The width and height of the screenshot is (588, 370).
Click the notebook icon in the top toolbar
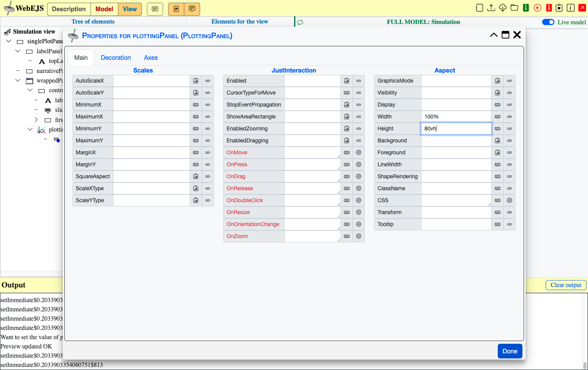[479, 8]
